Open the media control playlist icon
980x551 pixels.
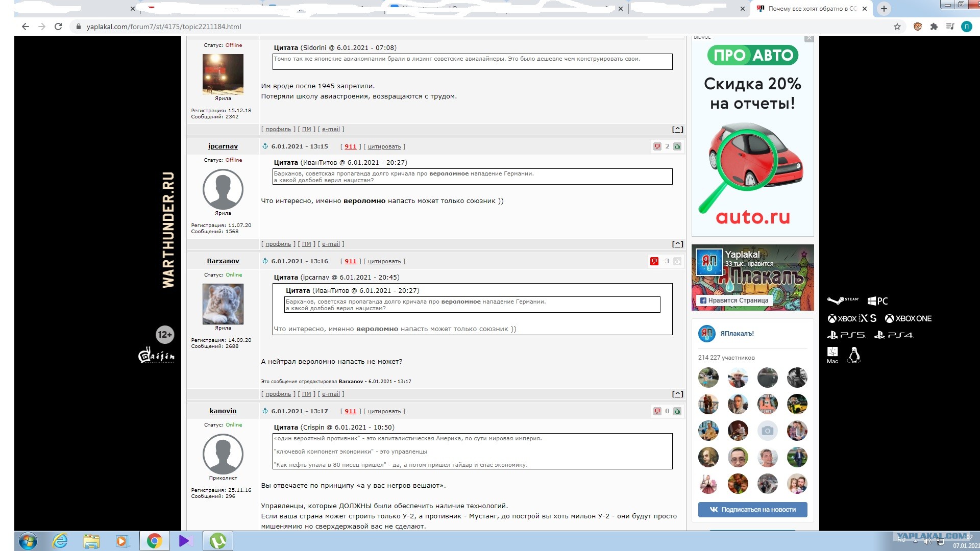point(950,27)
